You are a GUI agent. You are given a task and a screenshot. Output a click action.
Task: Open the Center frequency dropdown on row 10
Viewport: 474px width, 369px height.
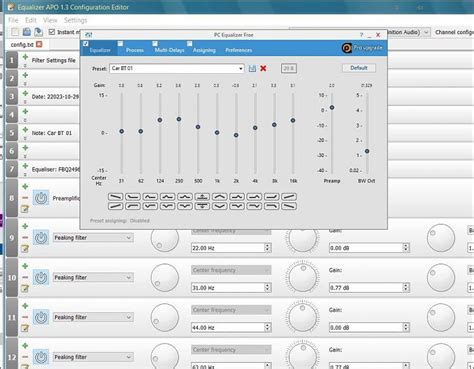(231, 270)
